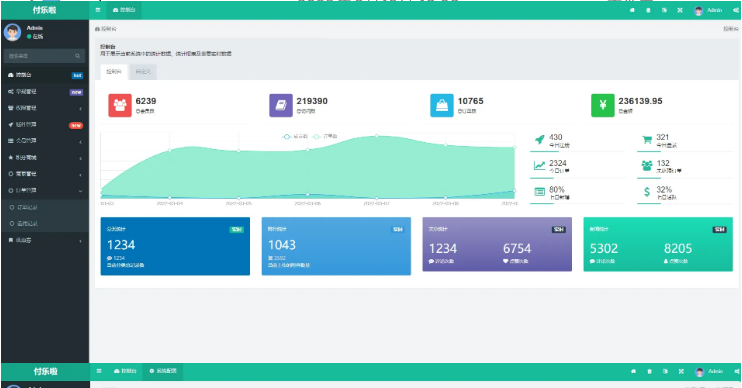Toggle the first series in the chart legend

[x=295, y=136]
